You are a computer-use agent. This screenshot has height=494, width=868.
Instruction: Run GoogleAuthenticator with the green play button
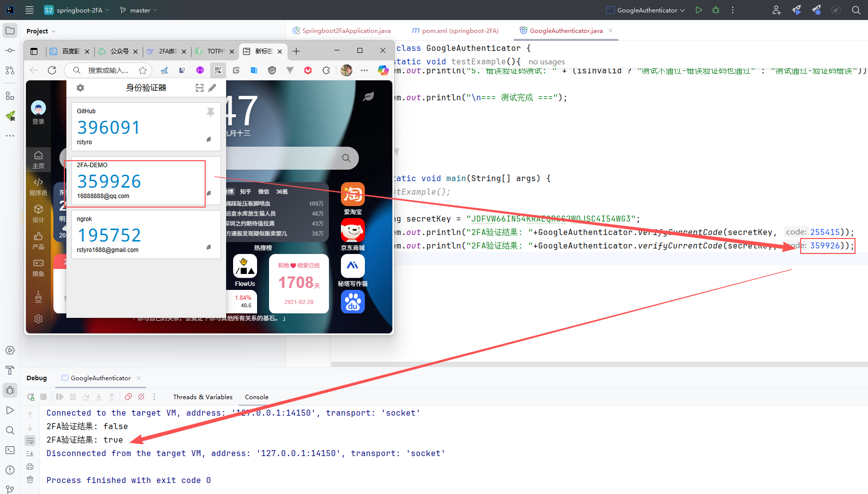click(x=699, y=10)
